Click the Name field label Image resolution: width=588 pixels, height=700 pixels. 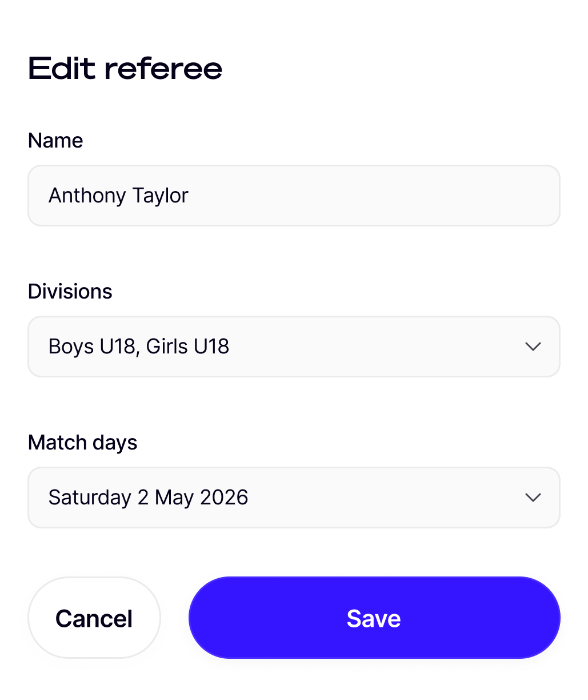click(55, 141)
